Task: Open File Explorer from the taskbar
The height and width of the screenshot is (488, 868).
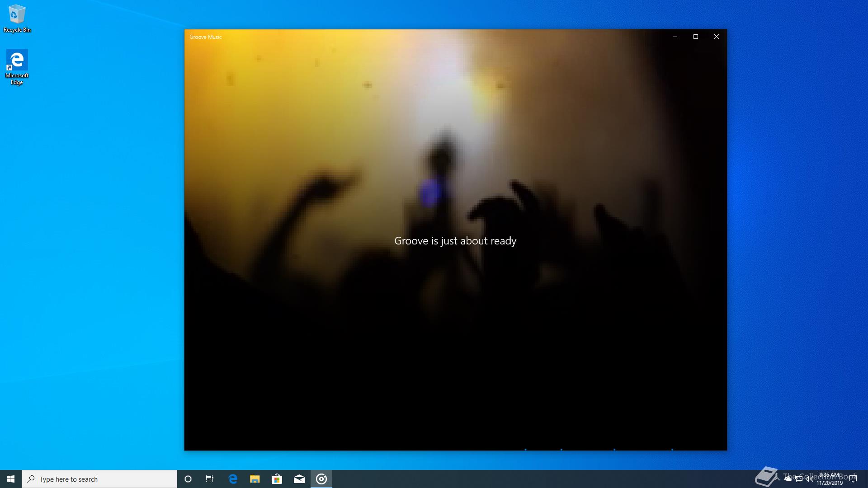Action: click(x=255, y=479)
